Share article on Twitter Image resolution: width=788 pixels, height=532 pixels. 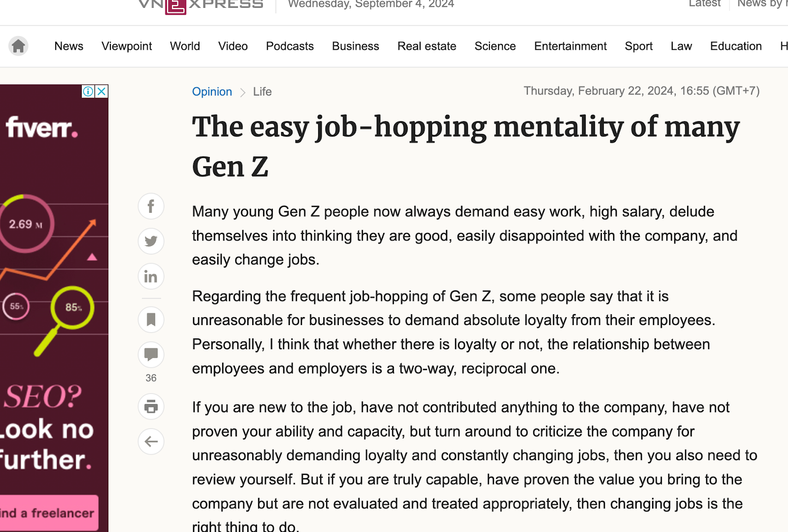click(151, 241)
